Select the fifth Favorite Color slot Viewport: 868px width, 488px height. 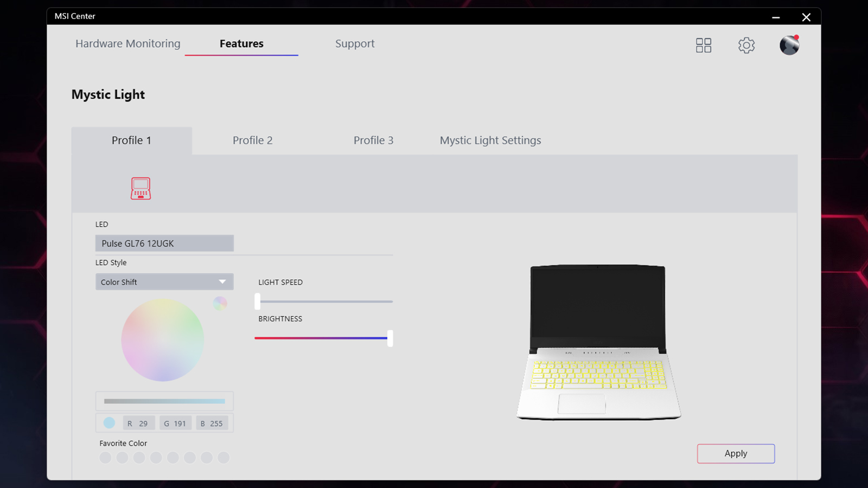click(x=173, y=458)
